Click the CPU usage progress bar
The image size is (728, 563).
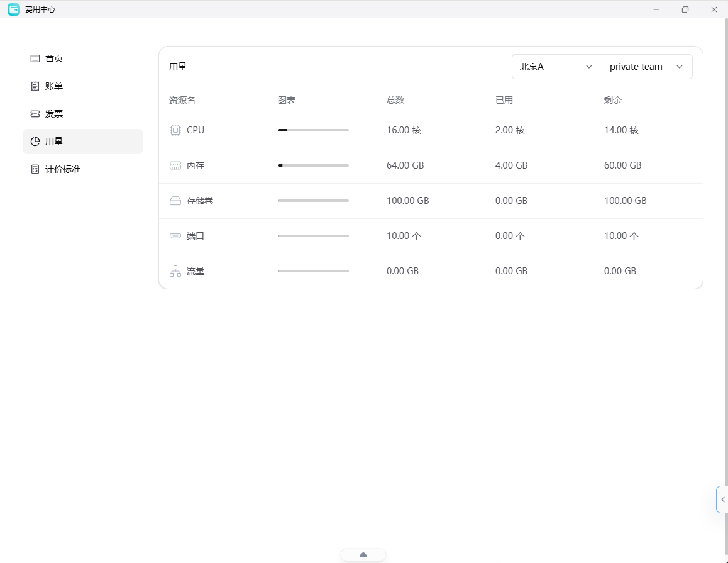[313, 130]
